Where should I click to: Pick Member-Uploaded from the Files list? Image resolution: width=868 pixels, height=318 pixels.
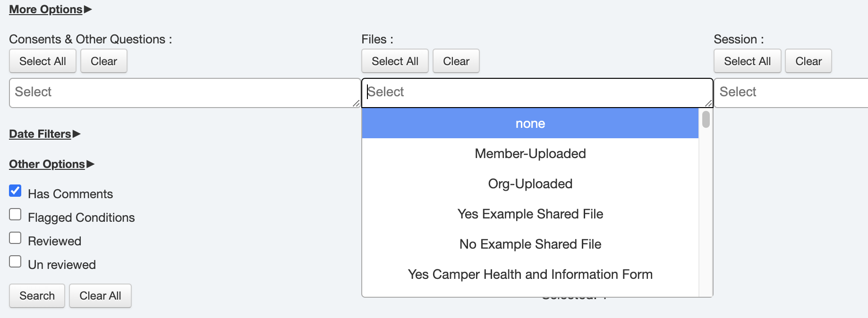[530, 154]
